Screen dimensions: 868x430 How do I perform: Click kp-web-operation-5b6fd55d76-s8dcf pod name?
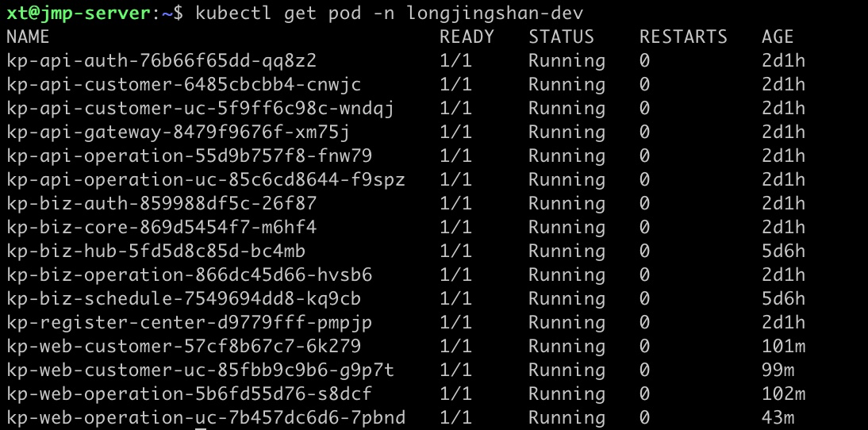click(x=190, y=394)
